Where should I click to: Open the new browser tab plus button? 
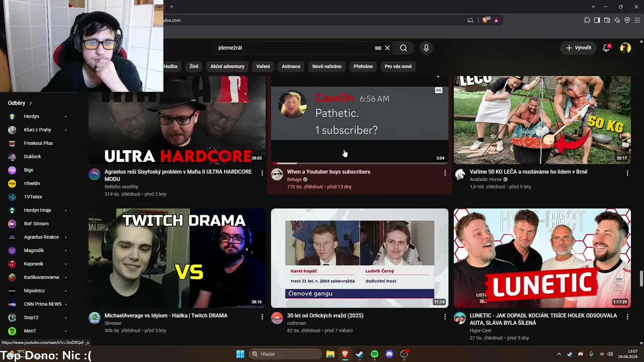(172, 7)
